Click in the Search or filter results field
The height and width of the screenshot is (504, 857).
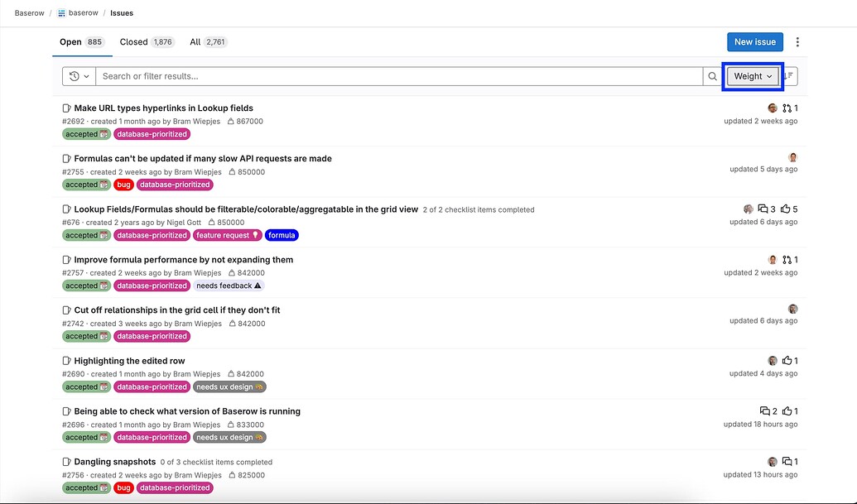397,76
